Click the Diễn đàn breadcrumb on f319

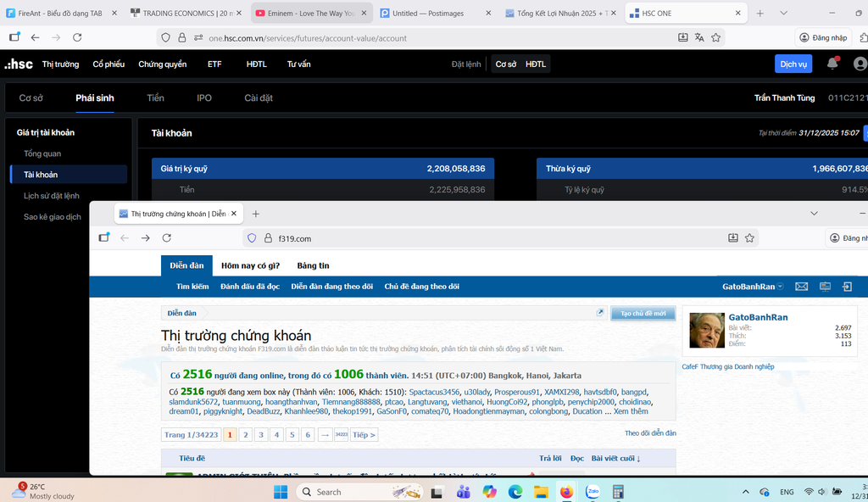click(x=181, y=313)
